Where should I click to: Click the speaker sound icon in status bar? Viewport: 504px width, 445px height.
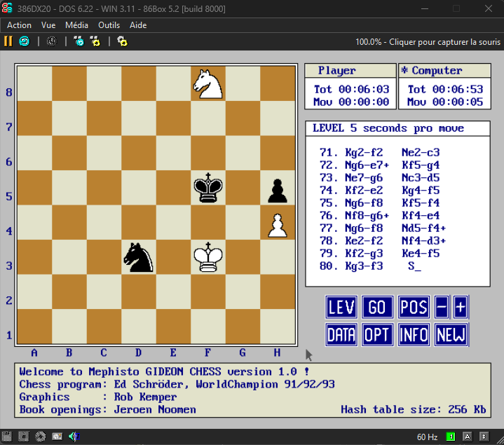click(74, 437)
